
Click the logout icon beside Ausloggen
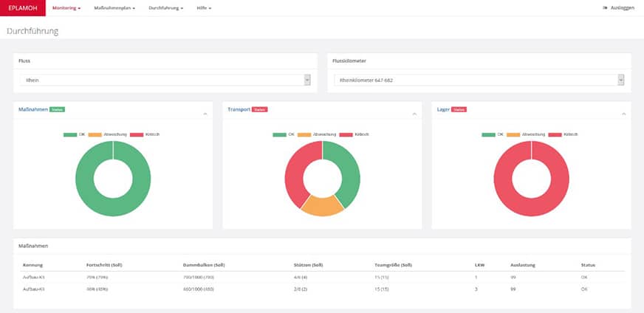click(605, 8)
